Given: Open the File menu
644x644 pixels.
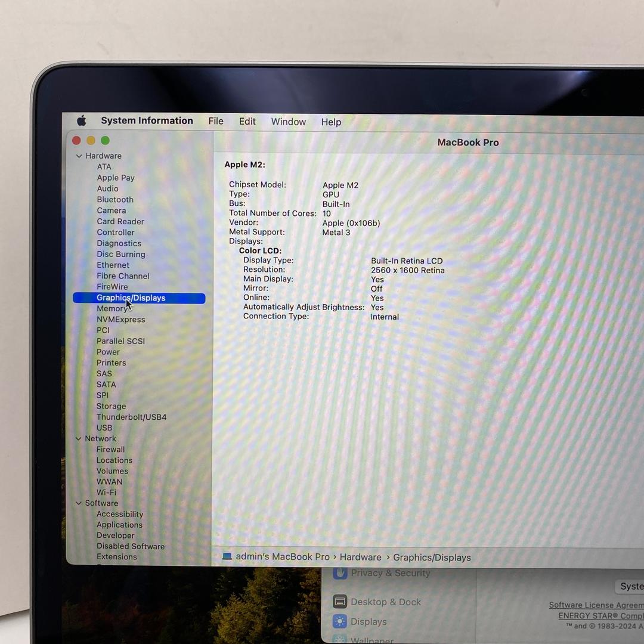Looking at the screenshot, I should click(x=216, y=121).
